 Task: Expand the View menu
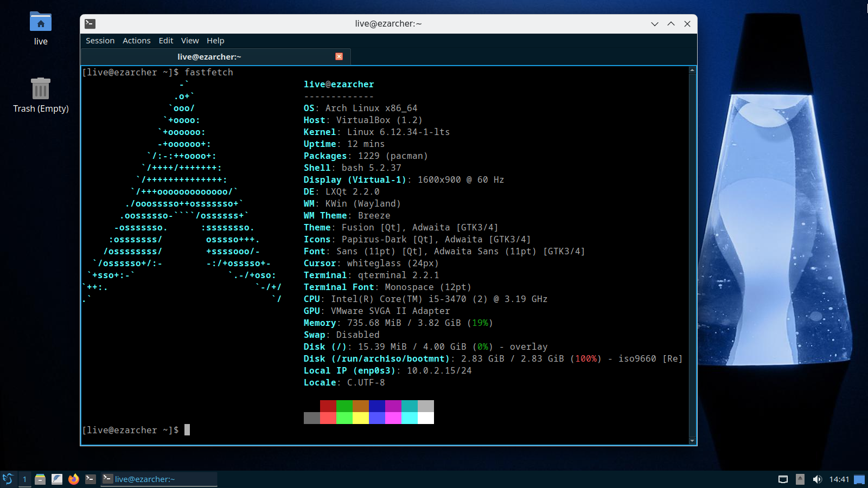[x=190, y=41]
